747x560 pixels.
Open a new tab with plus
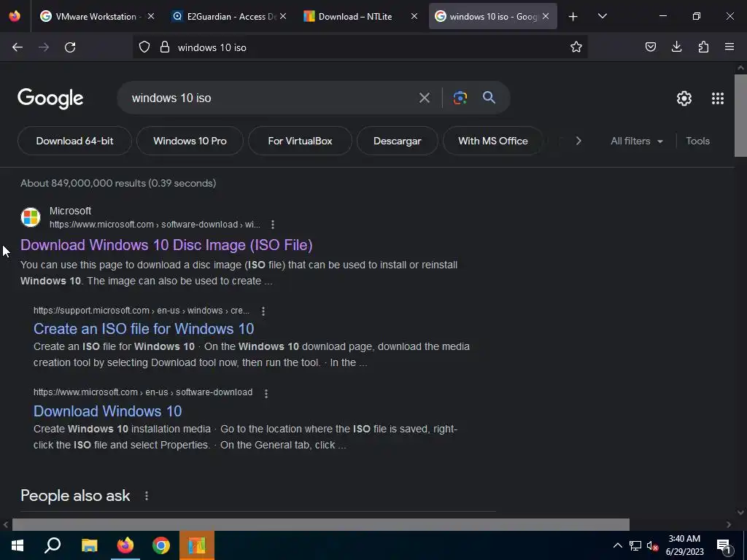(x=573, y=16)
